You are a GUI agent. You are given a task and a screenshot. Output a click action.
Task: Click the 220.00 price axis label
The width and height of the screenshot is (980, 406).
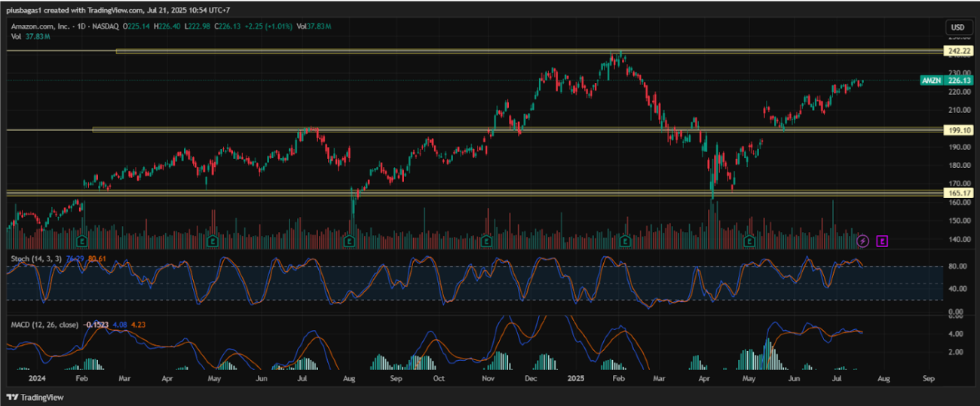pos(958,92)
